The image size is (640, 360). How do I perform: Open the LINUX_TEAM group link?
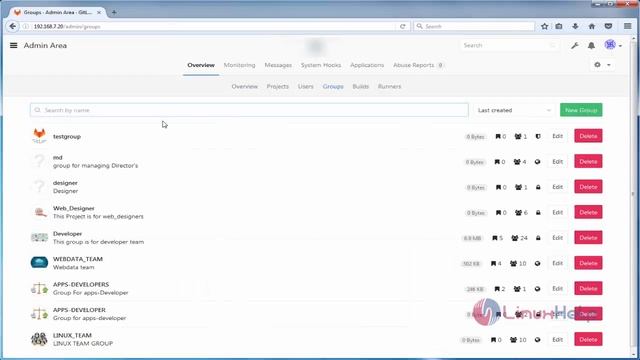pyautogui.click(x=72, y=336)
